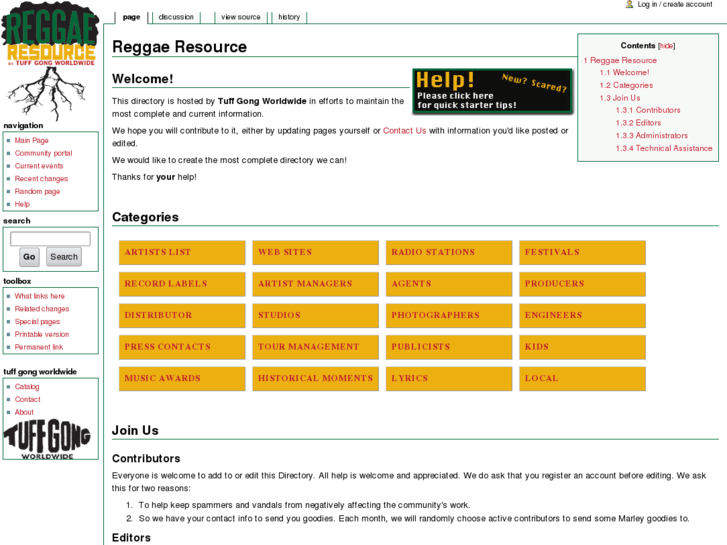Open the Help link in navigation
This screenshot has height=545, width=727.
pos(22,204)
